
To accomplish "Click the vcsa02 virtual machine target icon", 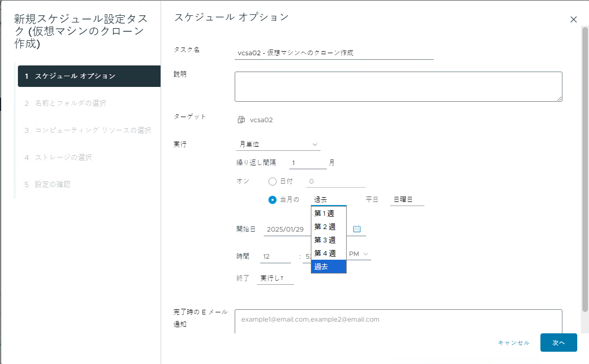I will 241,120.
